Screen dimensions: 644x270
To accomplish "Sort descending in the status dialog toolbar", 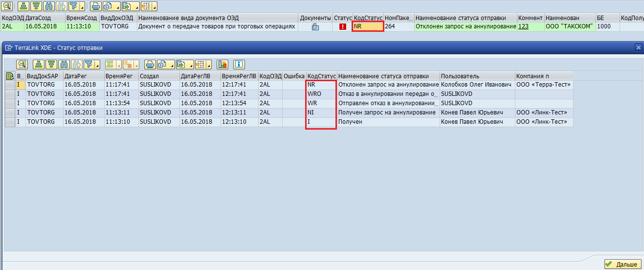I will [51, 65].
